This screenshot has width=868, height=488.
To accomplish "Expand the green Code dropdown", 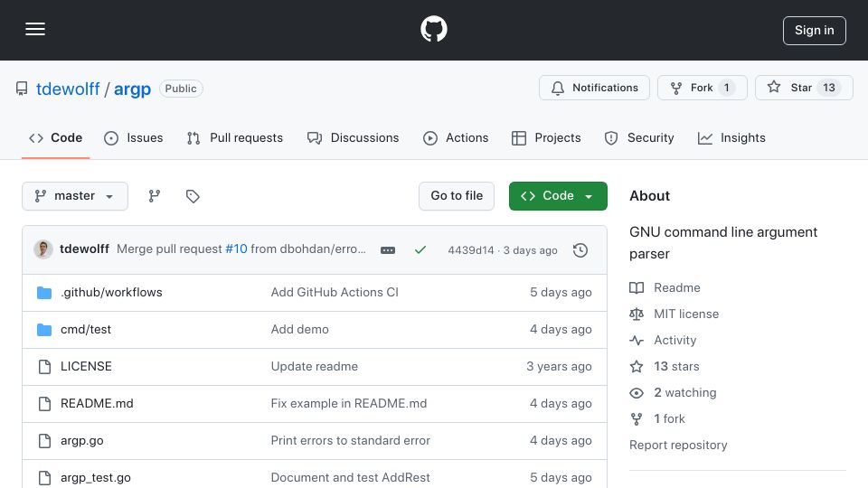I will 558,196.
